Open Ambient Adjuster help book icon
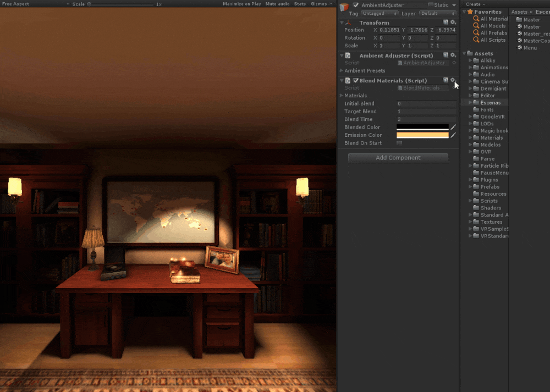 [x=445, y=55]
